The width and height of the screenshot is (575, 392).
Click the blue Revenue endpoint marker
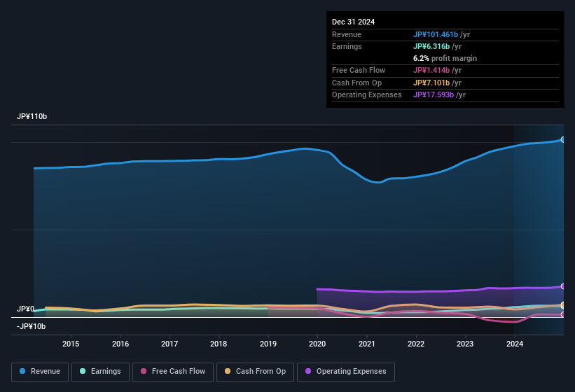pyautogui.click(x=563, y=139)
